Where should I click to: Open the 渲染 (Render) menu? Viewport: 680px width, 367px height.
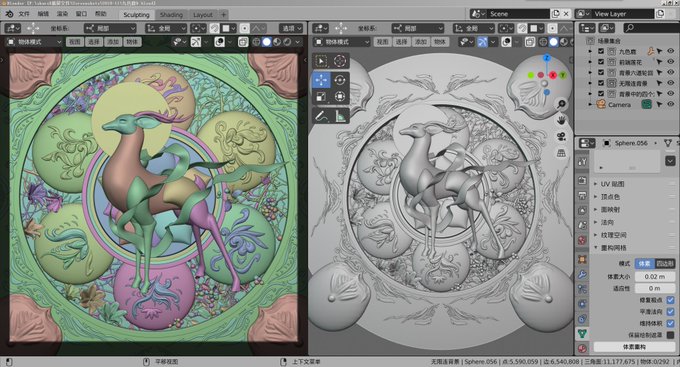point(62,14)
